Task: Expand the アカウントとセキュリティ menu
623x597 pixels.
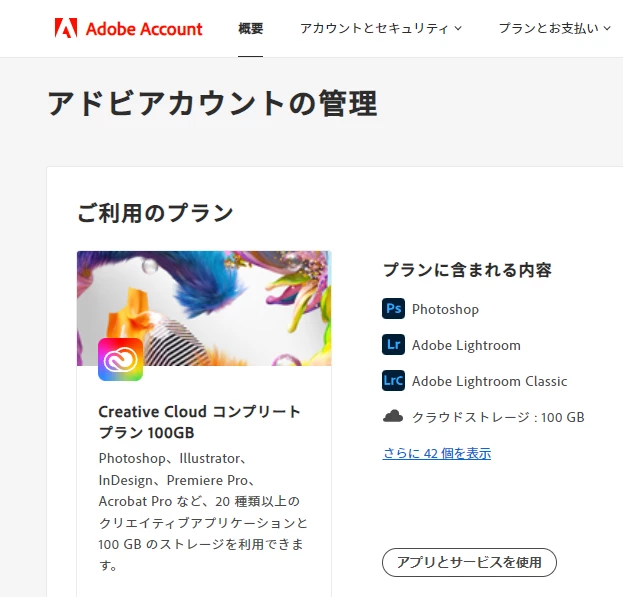Action: point(381,28)
